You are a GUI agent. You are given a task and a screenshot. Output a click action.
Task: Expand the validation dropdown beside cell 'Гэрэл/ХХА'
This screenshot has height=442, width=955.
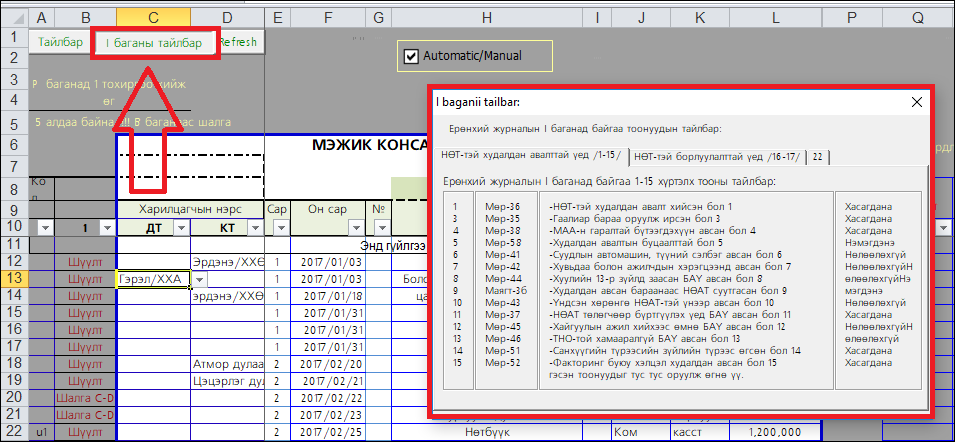198,280
